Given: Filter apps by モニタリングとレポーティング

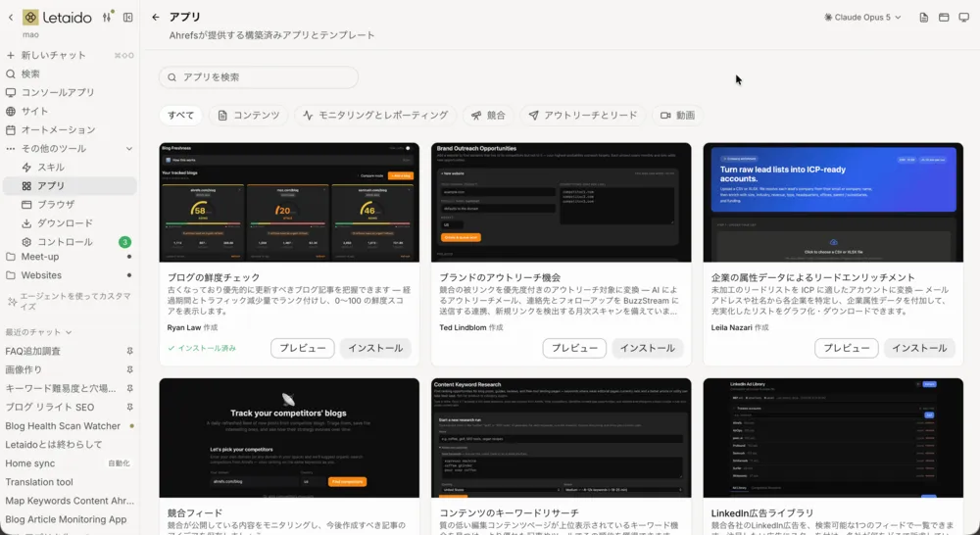Looking at the screenshot, I should coord(375,115).
